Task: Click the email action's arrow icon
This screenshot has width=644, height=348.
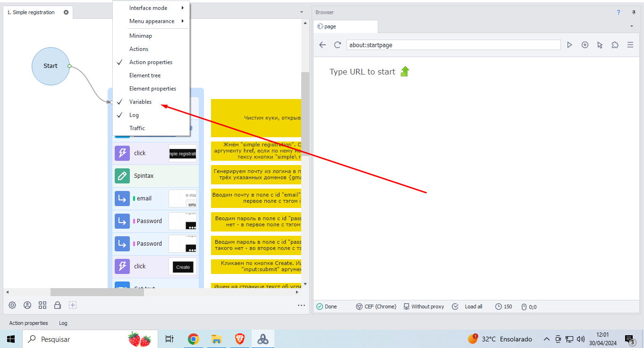Action: pyautogui.click(x=122, y=199)
